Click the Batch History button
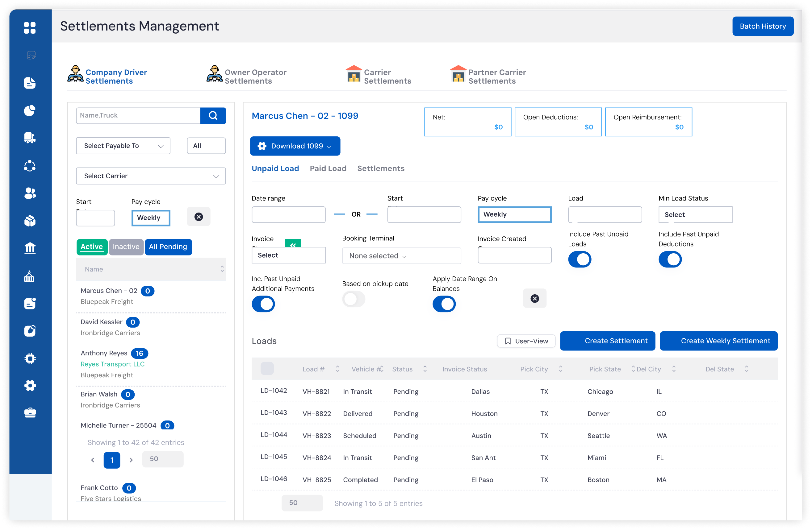This screenshot has width=812, height=530. (763, 26)
